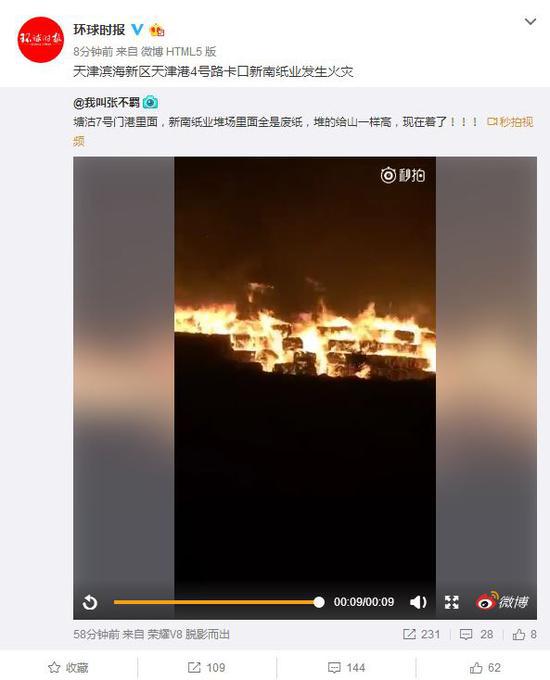
Task: Click the membership crown badge icon
Action: tap(157, 30)
